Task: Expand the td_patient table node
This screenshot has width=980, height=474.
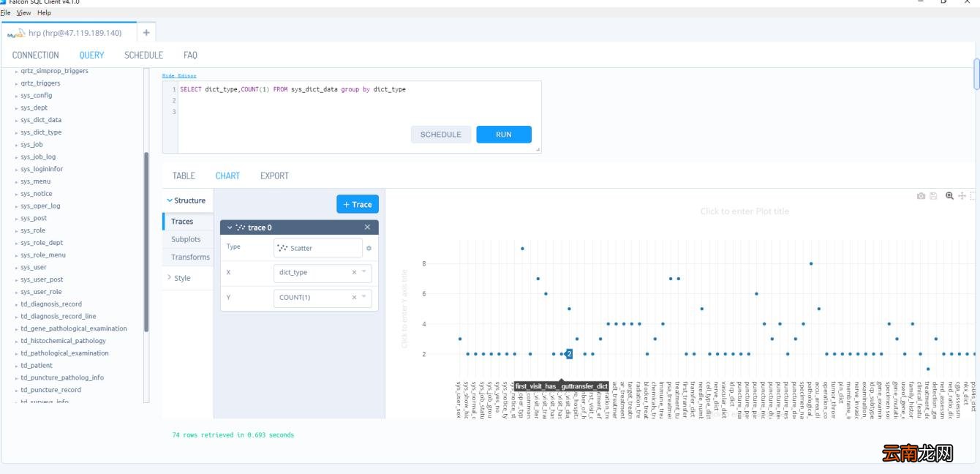Action: 16,366
